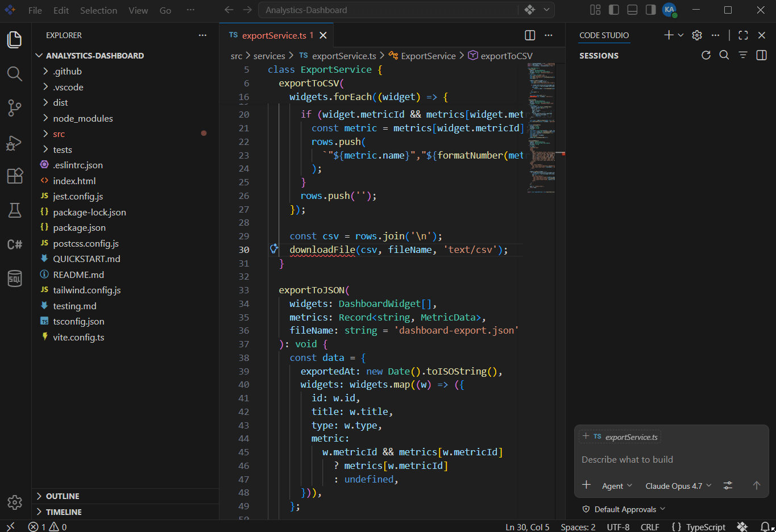Click the errors and warnings status indicator

48,527
